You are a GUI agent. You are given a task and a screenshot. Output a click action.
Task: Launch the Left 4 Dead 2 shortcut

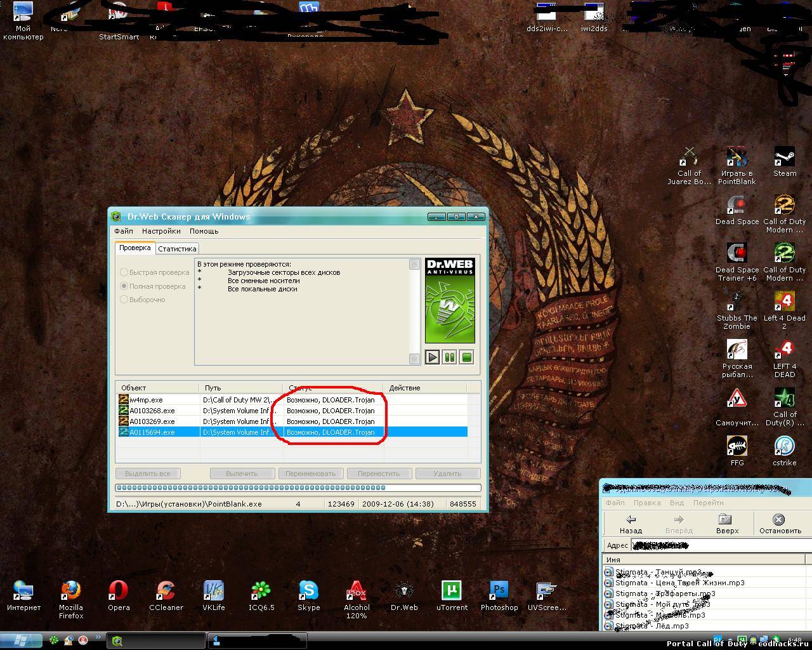click(x=785, y=310)
